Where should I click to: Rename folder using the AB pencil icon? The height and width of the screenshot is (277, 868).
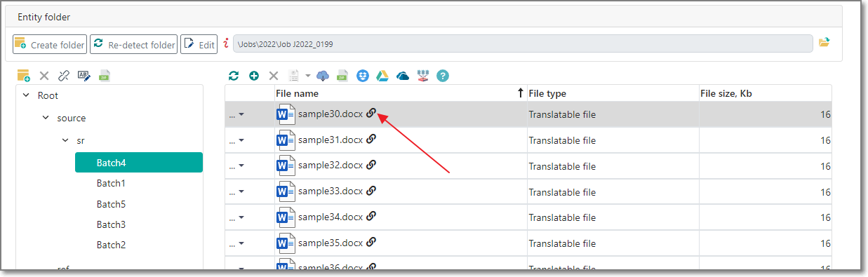tap(84, 76)
